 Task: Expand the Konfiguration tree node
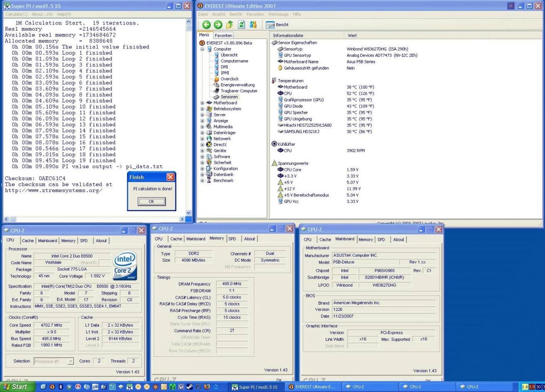(202, 168)
